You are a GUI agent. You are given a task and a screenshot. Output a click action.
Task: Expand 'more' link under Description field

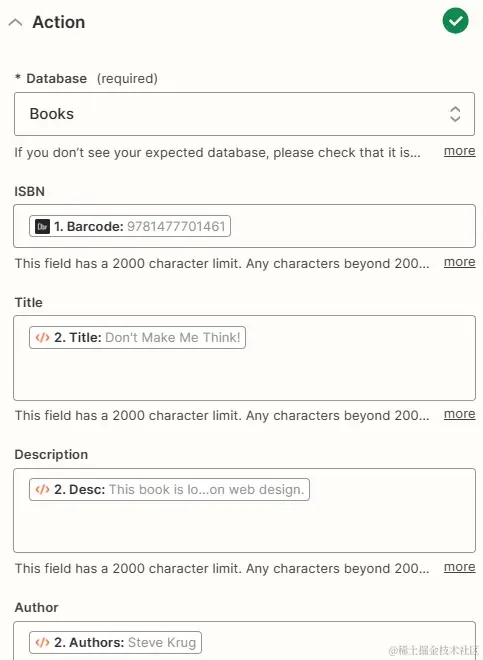pyautogui.click(x=459, y=567)
